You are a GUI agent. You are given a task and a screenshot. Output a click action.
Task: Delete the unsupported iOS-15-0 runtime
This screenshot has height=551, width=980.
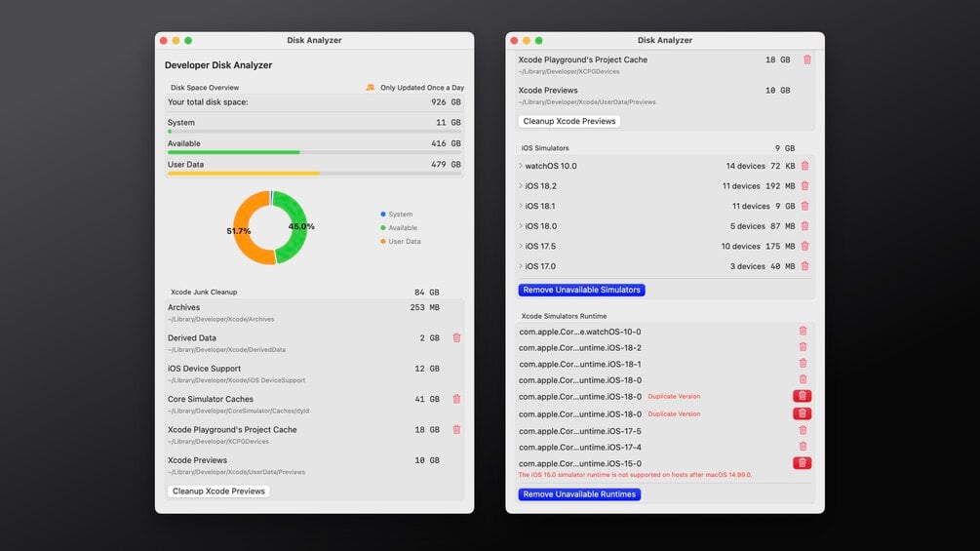802,463
